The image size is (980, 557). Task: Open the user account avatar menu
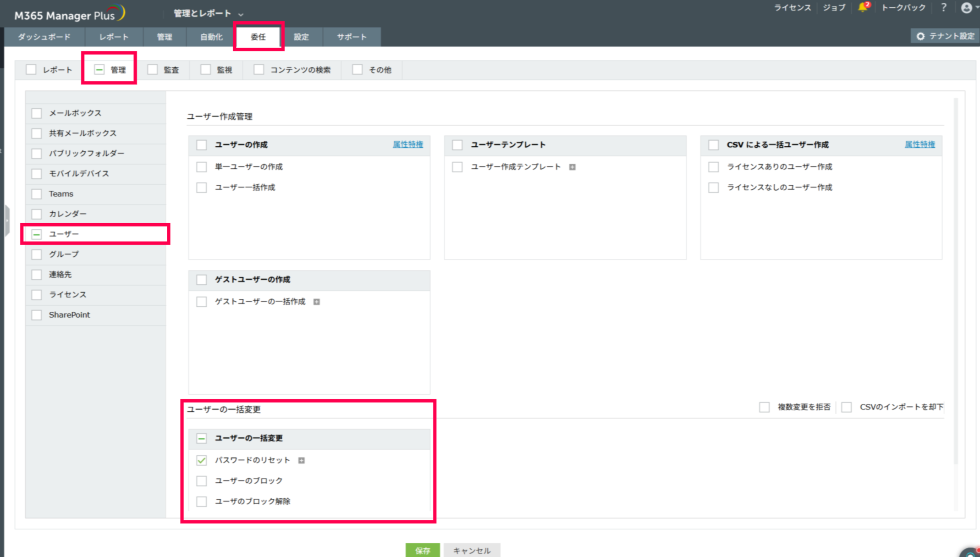[966, 8]
